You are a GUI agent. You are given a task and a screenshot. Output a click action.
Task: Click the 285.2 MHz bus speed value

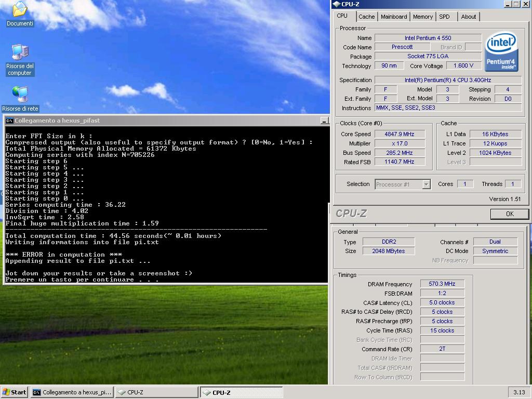tap(400, 153)
